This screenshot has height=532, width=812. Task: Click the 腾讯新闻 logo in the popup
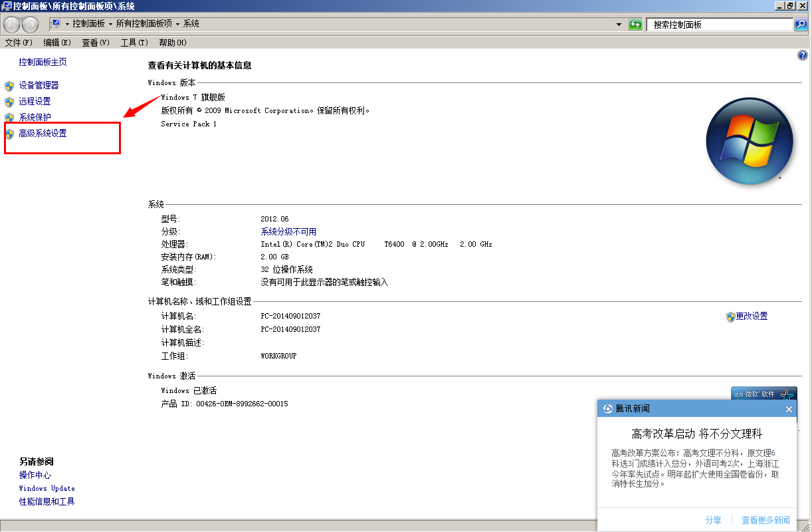(607, 409)
